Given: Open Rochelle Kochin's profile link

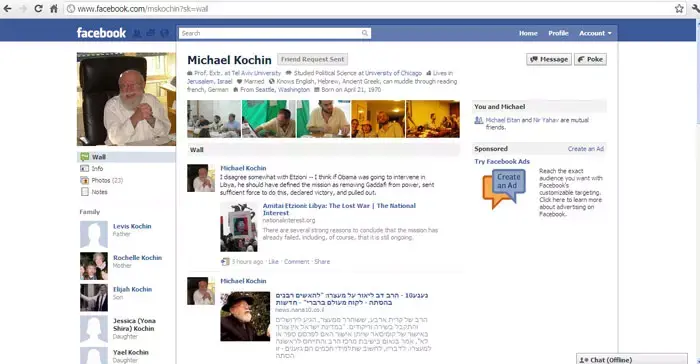Looking at the screenshot, I should pos(138,258).
